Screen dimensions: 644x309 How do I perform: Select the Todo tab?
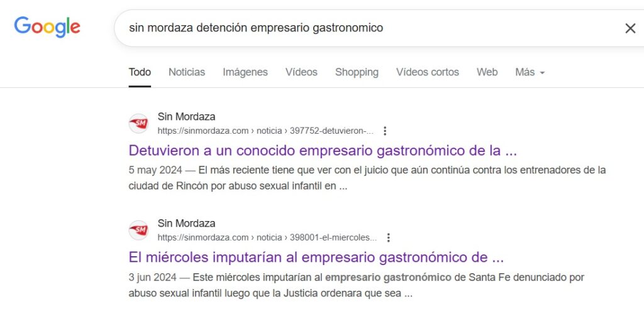(140, 72)
